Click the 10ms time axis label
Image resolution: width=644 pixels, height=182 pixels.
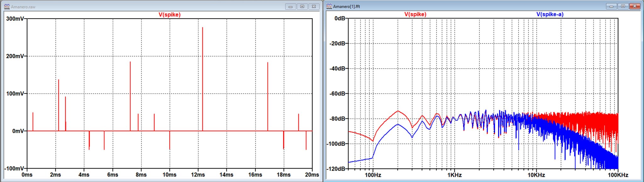[169, 175]
